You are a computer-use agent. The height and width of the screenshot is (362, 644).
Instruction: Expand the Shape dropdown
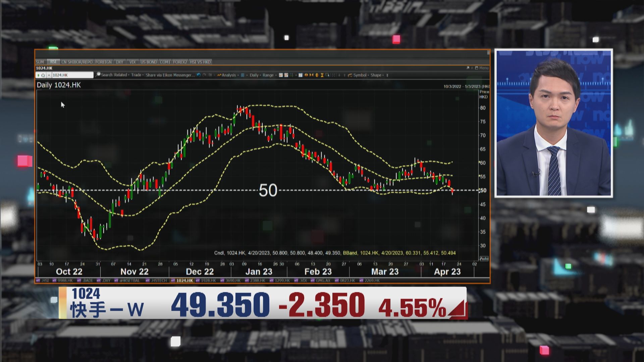pyautogui.click(x=376, y=75)
